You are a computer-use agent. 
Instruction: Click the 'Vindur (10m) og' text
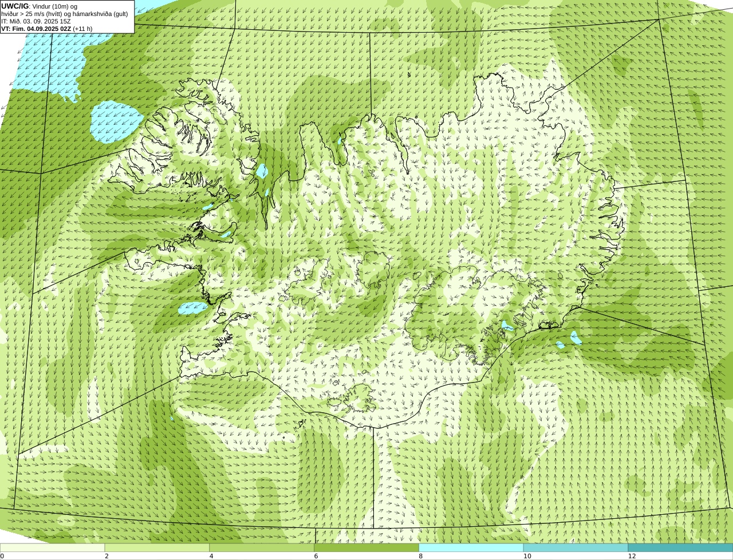54,6
